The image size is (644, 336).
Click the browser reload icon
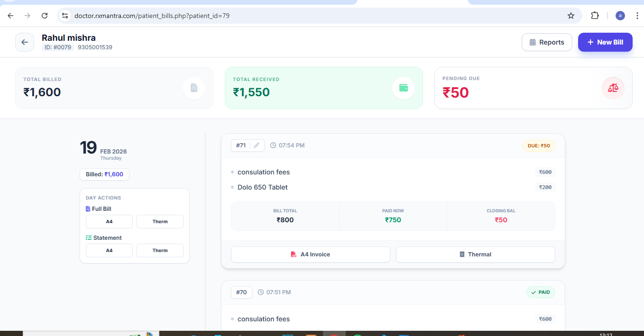pos(45,16)
